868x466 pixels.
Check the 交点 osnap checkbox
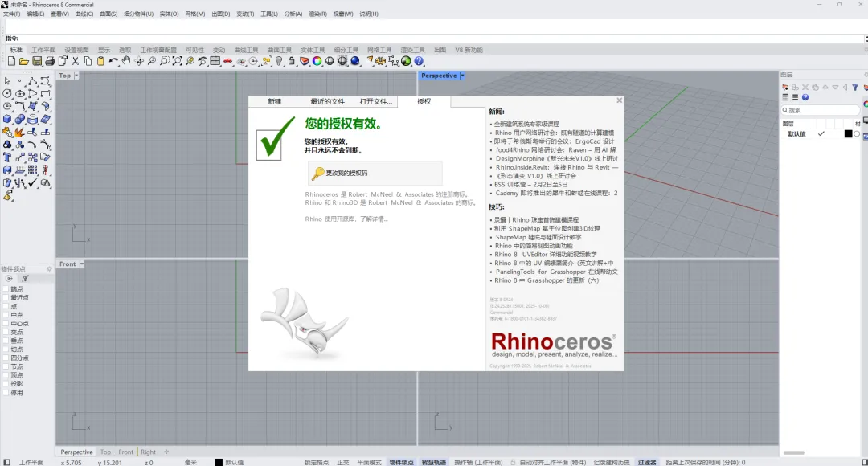[x=6, y=332]
